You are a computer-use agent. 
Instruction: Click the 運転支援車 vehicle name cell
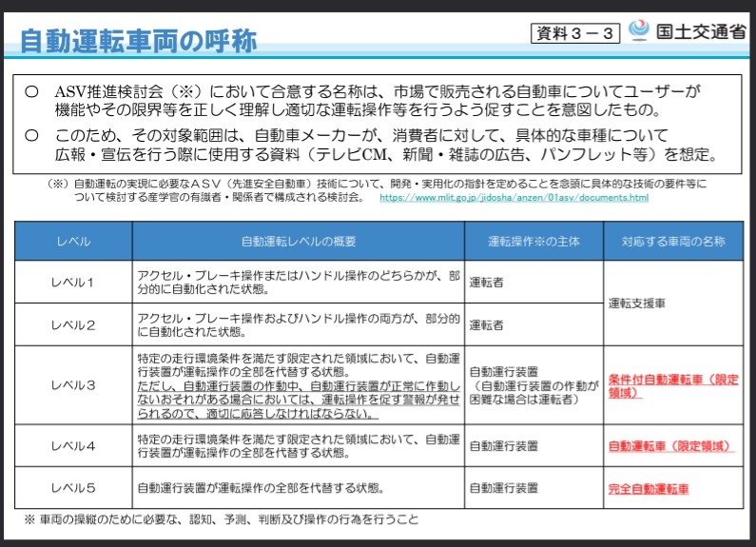click(673, 303)
